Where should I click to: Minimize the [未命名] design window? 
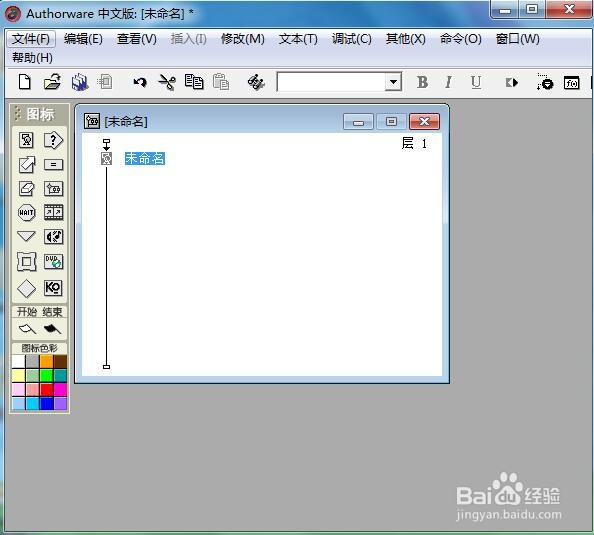click(358, 122)
